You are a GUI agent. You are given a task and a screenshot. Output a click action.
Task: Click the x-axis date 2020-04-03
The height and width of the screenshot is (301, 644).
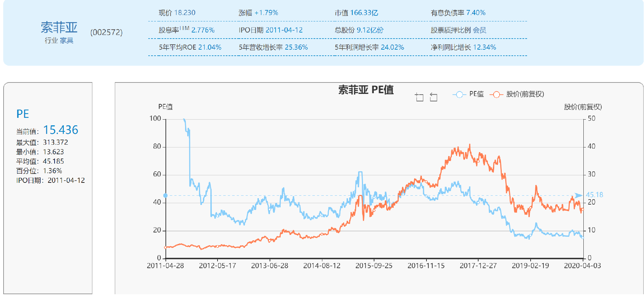(x=582, y=266)
